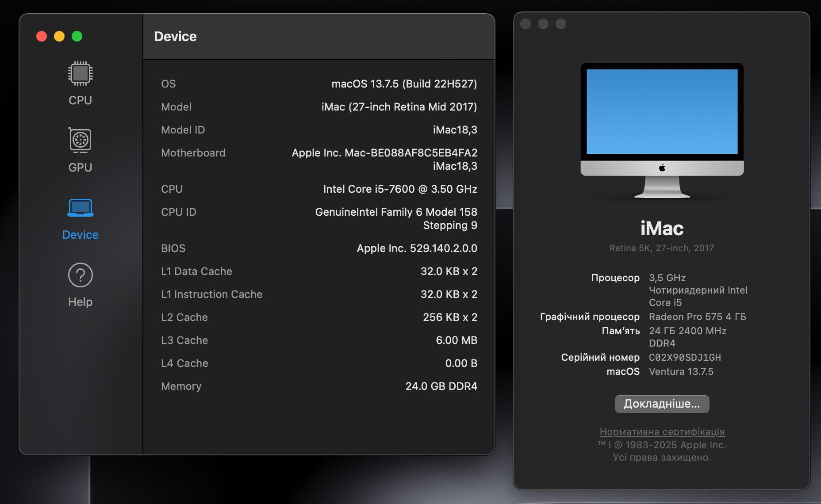Click '© 1983-2025 Apple Inc.' copyright text
Image resolution: width=821 pixels, height=504 pixels.
click(x=670, y=445)
